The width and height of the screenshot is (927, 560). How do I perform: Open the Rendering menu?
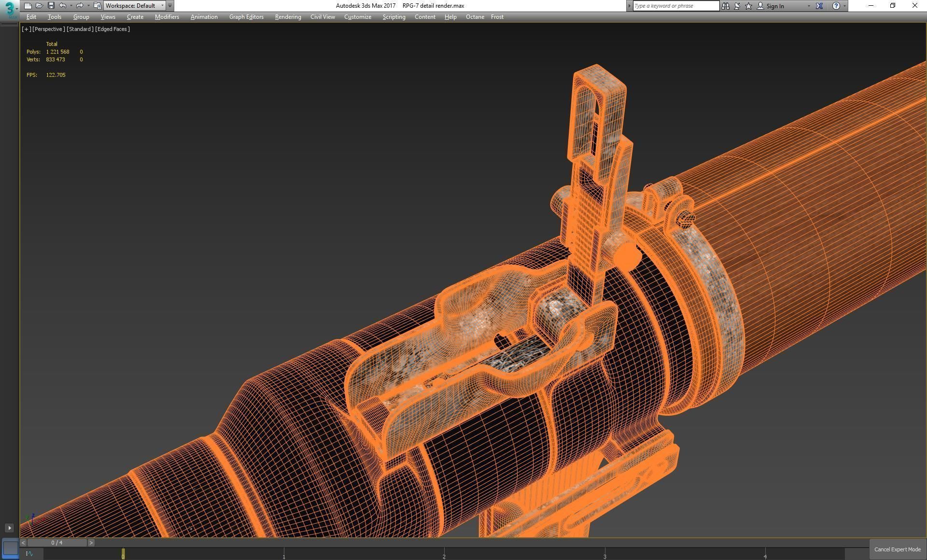[288, 17]
